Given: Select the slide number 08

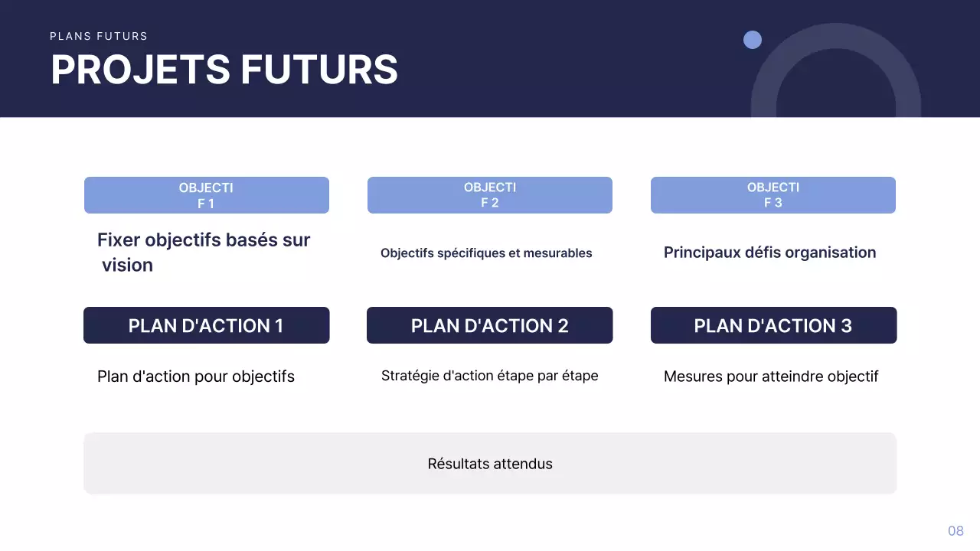Looking at the screenshot, I should click(955, 531).
